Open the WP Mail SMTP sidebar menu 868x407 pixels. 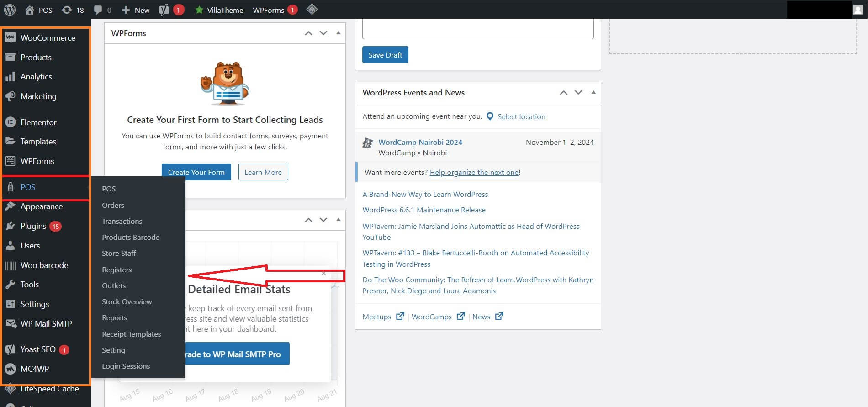pos(46,324)
